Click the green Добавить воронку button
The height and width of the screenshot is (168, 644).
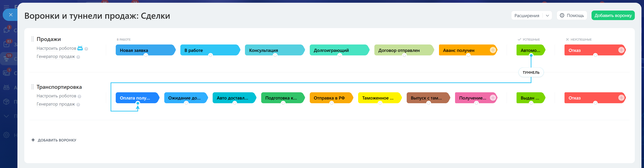(x=613, y=15)
